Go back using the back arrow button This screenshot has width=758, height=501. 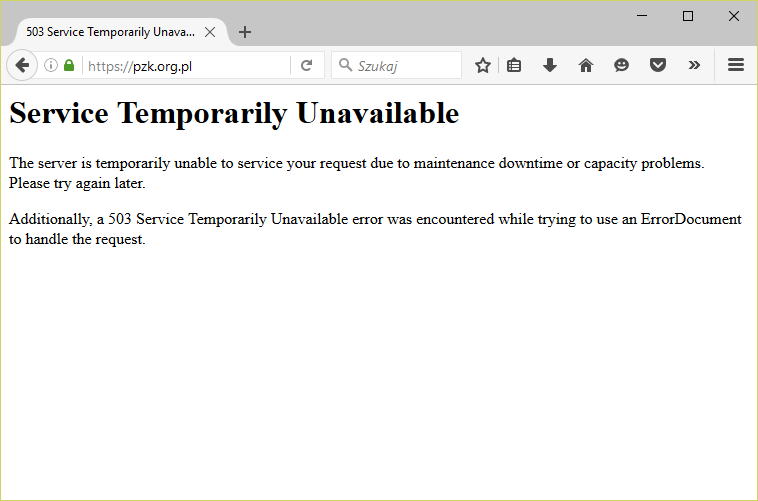pyautogui.click(x=22, y=65)
